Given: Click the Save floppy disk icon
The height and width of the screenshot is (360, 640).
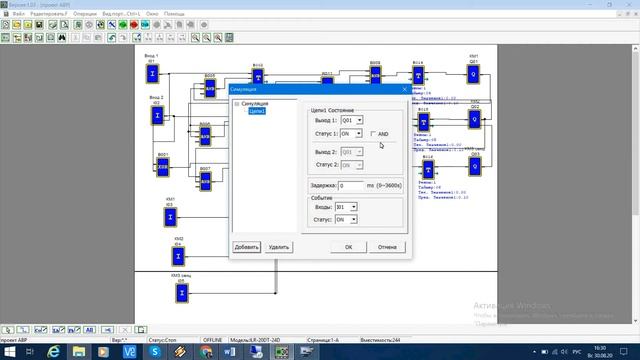Looking at the screenshot, I should [39, 25].
